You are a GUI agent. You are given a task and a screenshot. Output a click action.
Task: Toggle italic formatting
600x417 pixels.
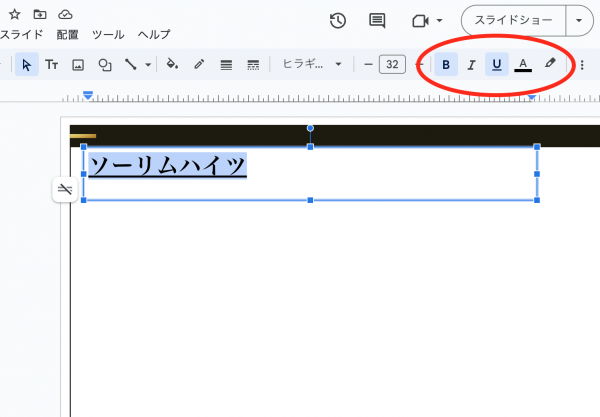[471, 65]
